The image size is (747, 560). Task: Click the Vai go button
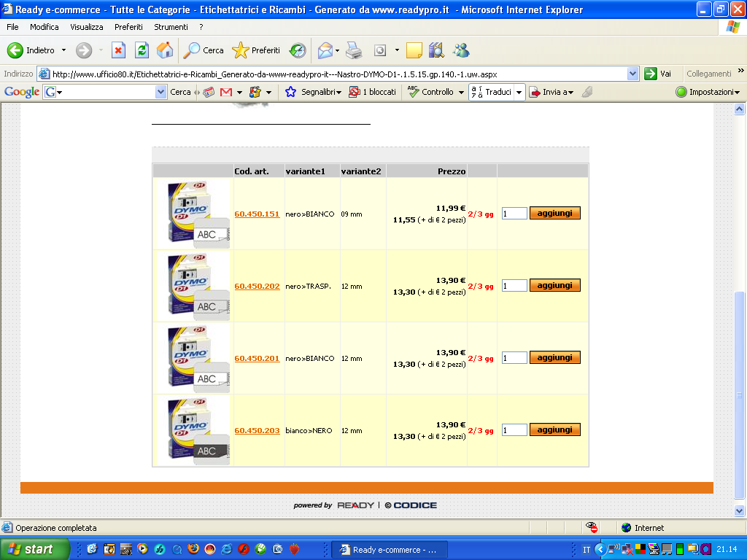(x=657, y=74)
